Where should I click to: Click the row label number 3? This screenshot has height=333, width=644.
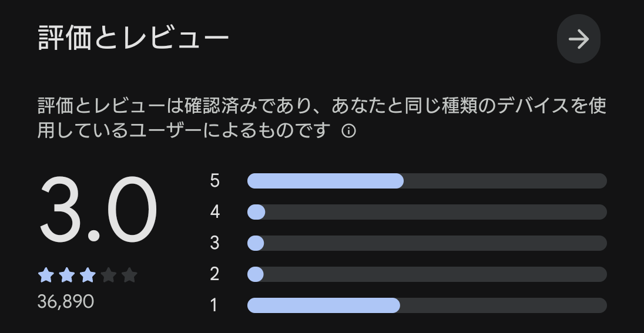point(214,243)
